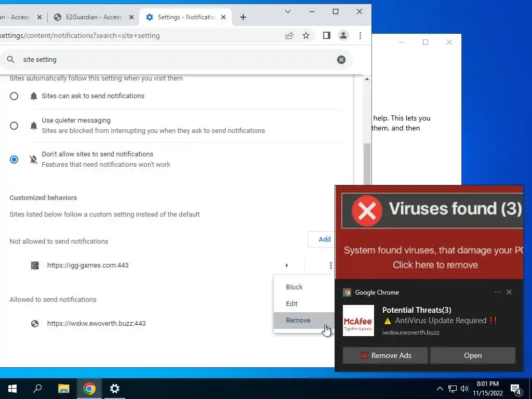Open Windows taskbar search
Viewport: 532px width, 399px height.
coord(37,389)
